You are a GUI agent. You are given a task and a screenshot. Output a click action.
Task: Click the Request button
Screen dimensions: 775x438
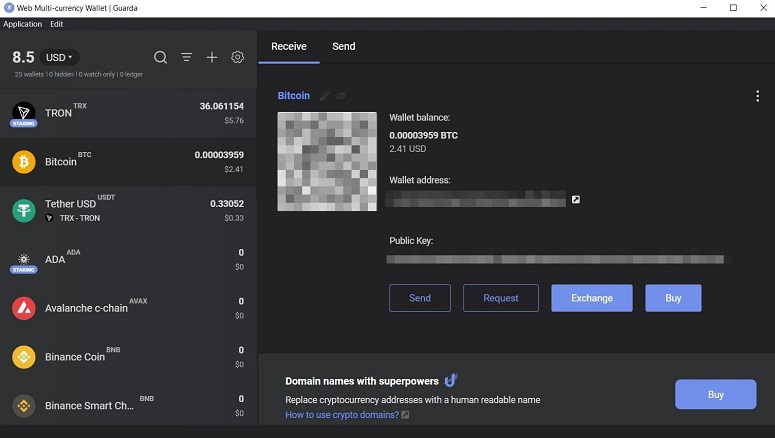click(x=501, y=298)
